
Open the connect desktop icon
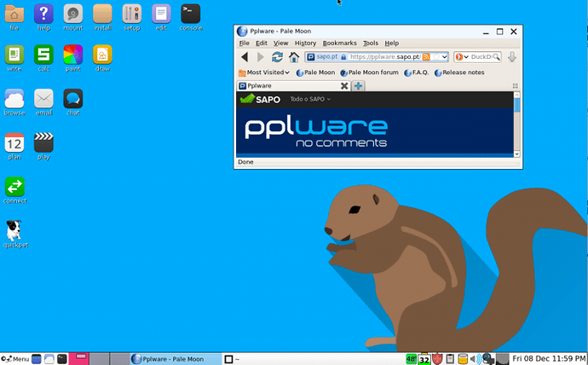[x=14, y=187]
